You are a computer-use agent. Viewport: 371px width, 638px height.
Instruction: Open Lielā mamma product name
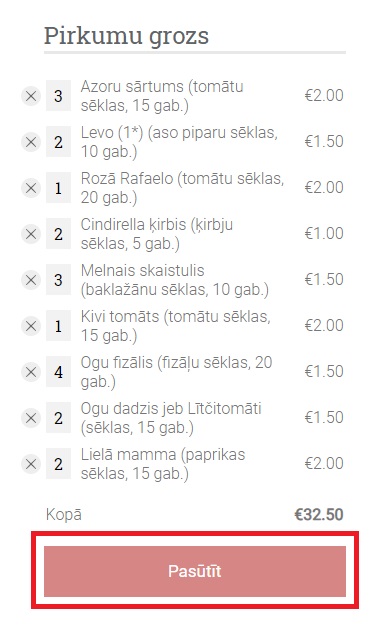[x=163, y=464]
